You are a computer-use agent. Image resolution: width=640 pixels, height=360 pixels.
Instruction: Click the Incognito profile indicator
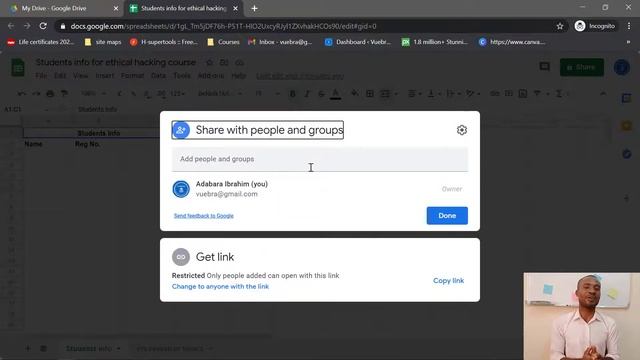tap(595, 26)
